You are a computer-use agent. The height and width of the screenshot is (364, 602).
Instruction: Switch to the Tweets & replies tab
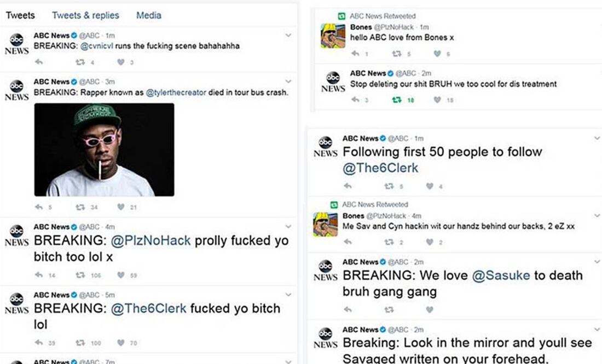tap(85, 15)
